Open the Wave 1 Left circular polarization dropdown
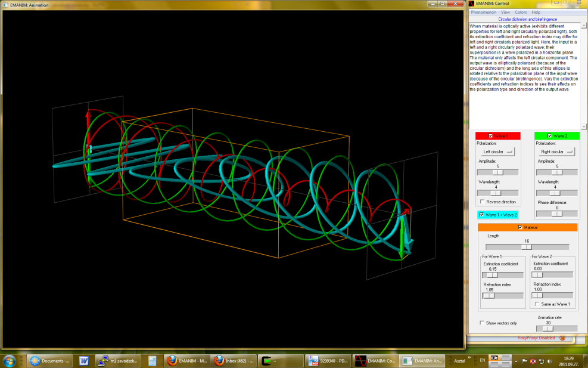This screenshot has width=588, height=368. pos(496,152)
